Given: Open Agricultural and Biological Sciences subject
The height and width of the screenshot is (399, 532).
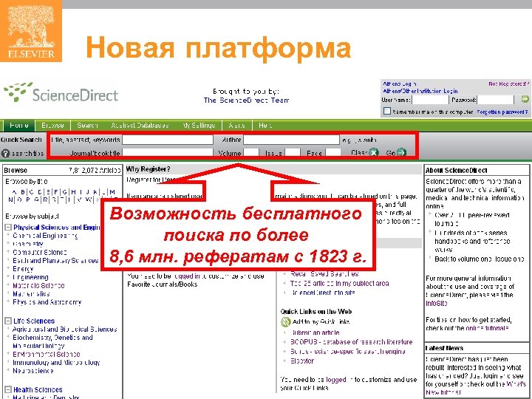Looking at the screenshot, I should pos(64,329).
